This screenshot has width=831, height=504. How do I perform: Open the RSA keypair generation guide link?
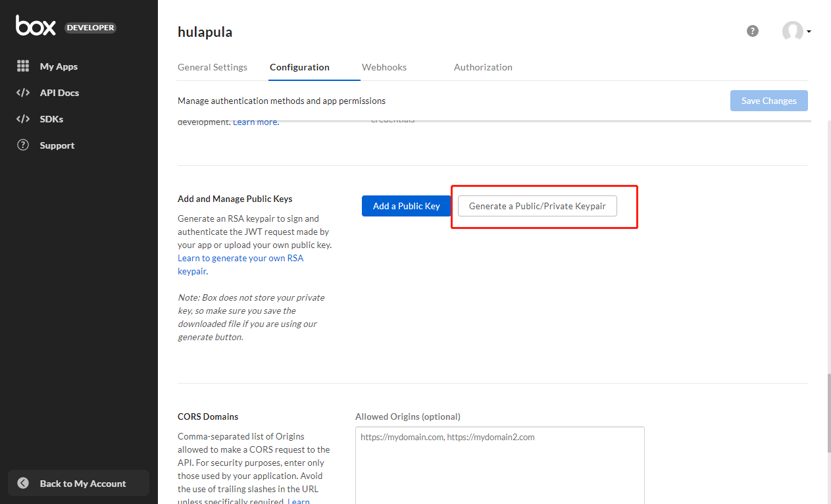pyautogui.click(x=240, y=258)
